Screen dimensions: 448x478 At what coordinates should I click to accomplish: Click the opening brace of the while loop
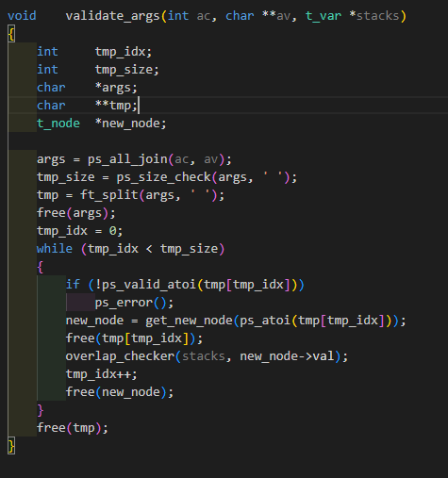point(40,267)
